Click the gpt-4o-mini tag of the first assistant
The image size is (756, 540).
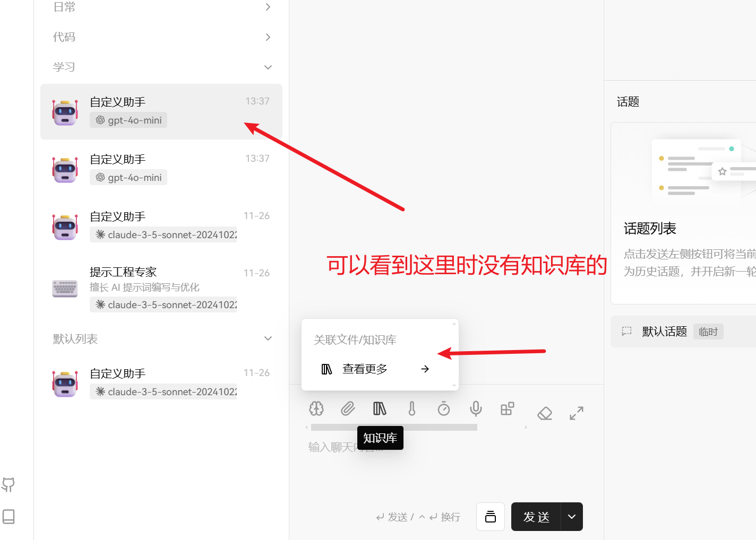128,120
